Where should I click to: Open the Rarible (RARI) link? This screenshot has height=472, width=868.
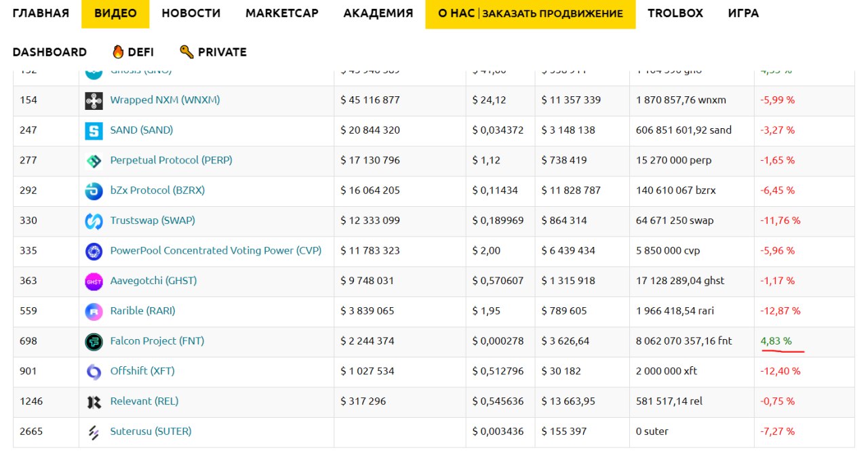(x=142, y=311)
